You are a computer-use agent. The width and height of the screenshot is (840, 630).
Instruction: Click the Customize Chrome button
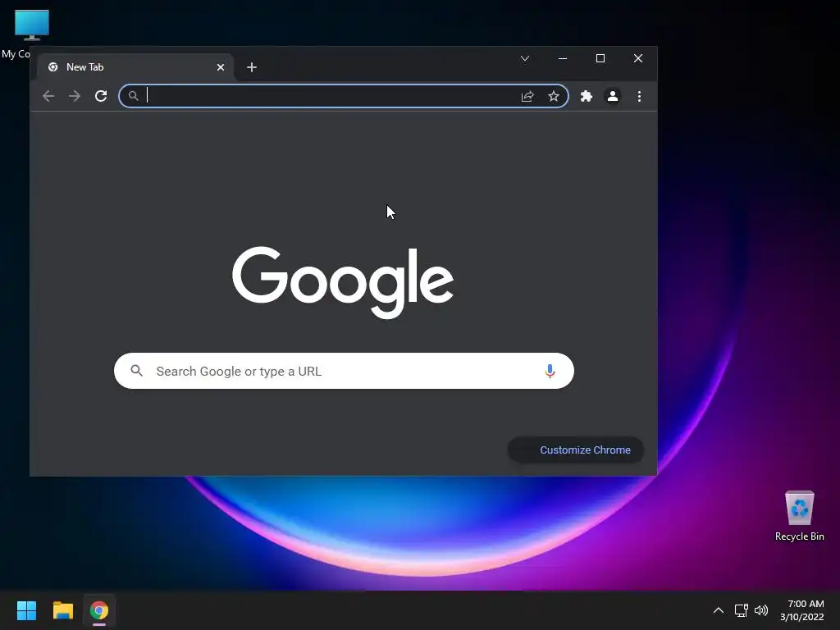pos(576,450)
